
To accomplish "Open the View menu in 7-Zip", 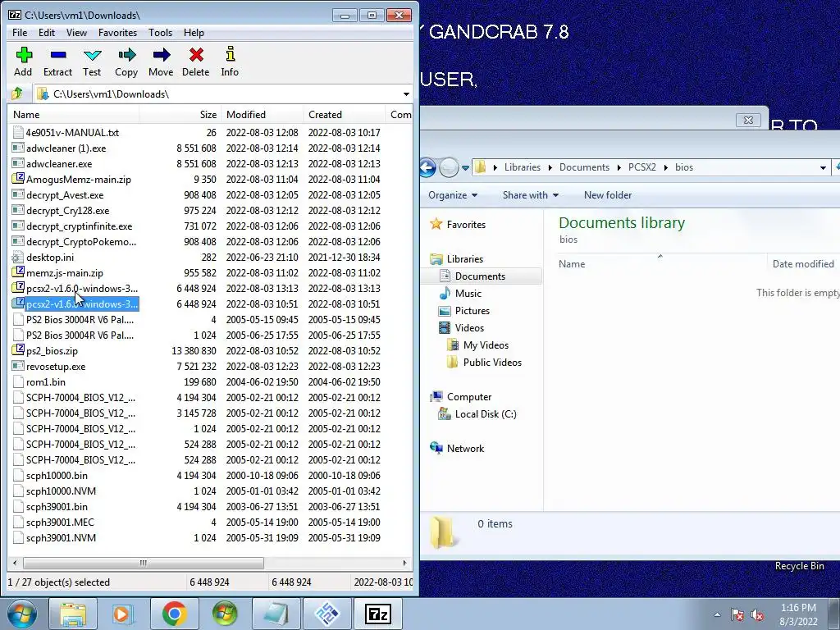I will click(x=76, y=33).
